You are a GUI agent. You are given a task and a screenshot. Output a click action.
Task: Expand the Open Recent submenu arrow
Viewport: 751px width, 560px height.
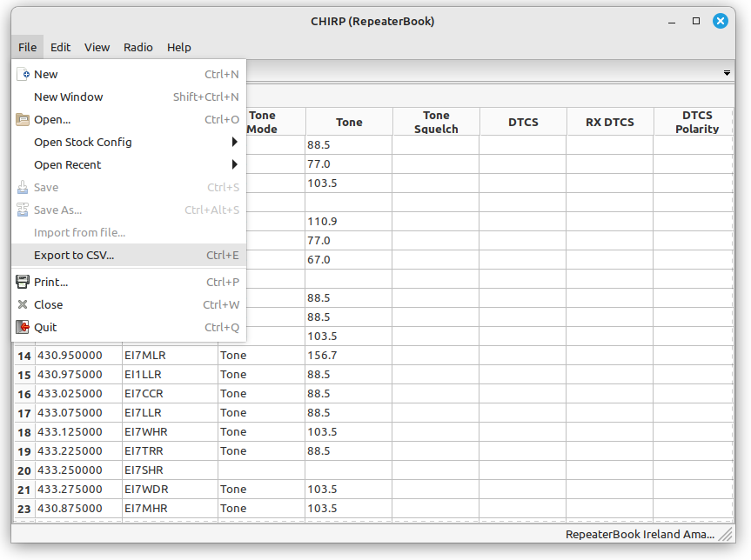[234, 164]
